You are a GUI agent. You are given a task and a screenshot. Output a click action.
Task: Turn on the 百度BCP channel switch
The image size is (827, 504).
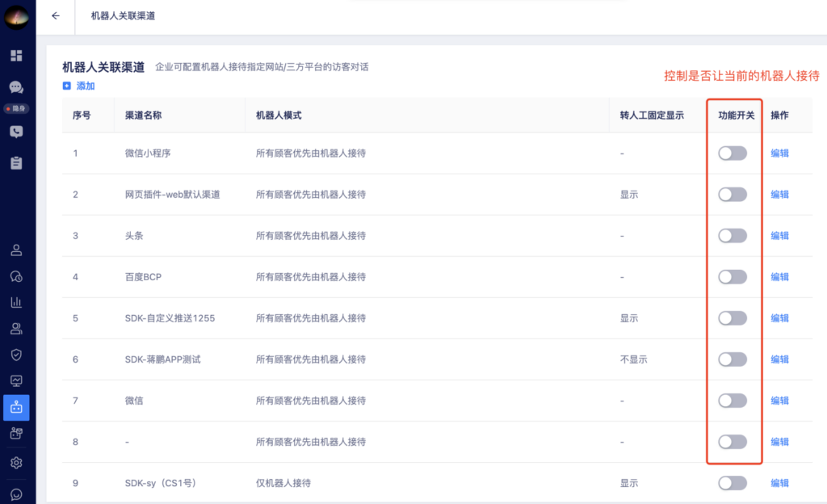(x=733, y=277)
